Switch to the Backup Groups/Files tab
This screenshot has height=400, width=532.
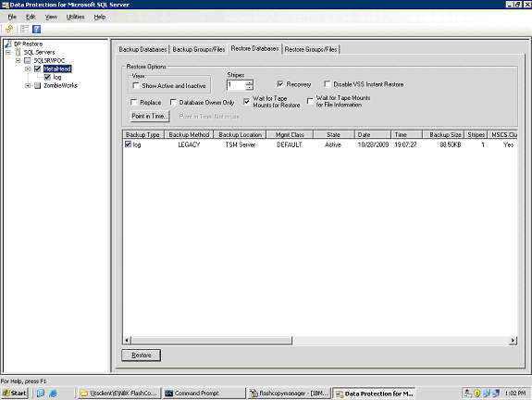(x=199, y=50)
